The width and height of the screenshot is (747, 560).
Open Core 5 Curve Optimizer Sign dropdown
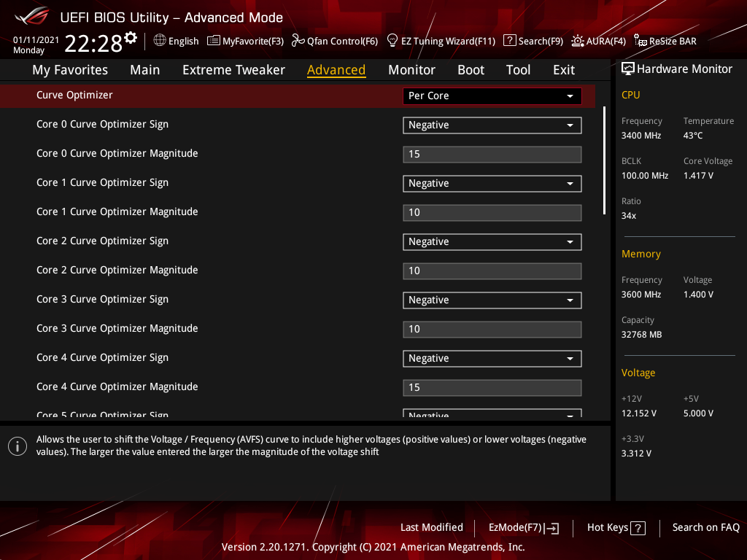(x=492, y=413)
